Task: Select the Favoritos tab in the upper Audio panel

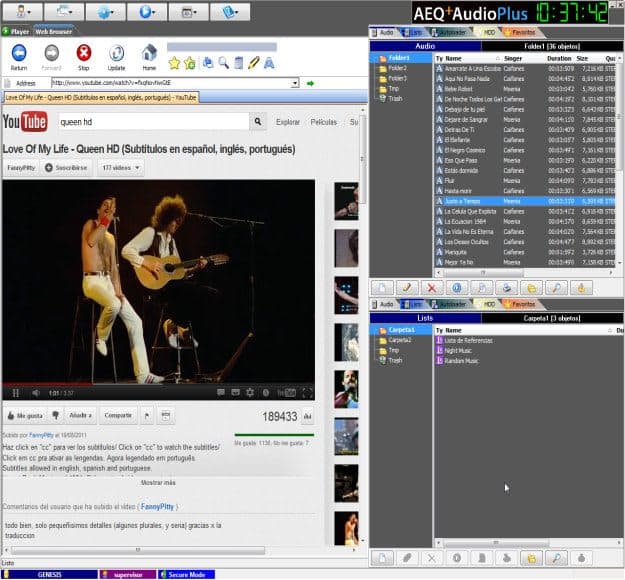Action: click(521, 32)
